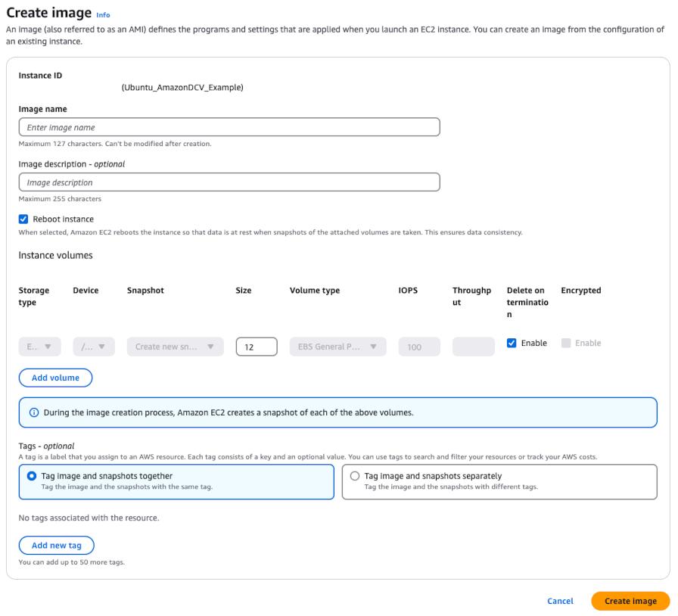Click the Encrypted Enable checkbox
The height and width of the screenshot is (616, 678).
[566, 344]
